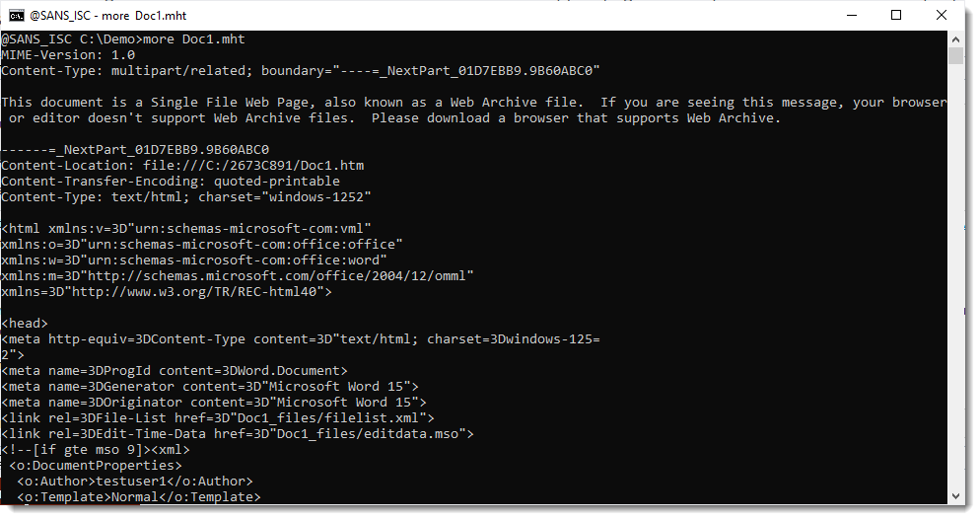Click the scrollbar down arrow
Viewport: 980px width, 520px height.
tap(955, 495)
